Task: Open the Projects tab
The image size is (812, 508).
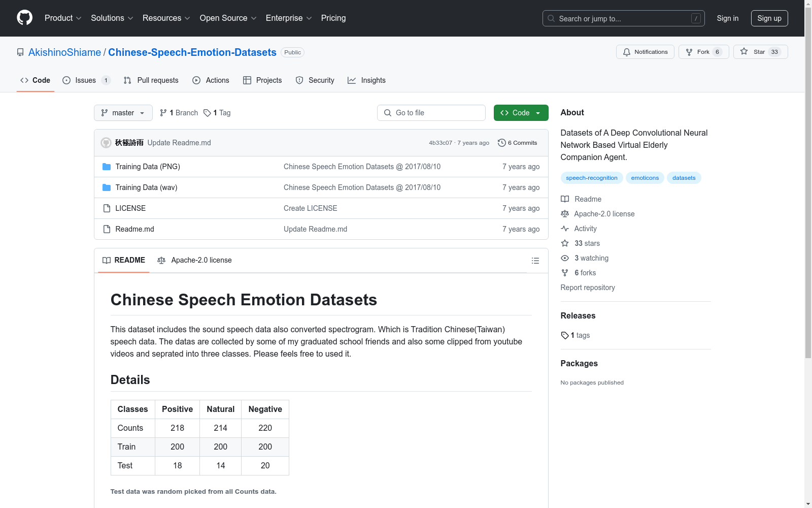Action: pyautogui.click(x=262, y=80)
